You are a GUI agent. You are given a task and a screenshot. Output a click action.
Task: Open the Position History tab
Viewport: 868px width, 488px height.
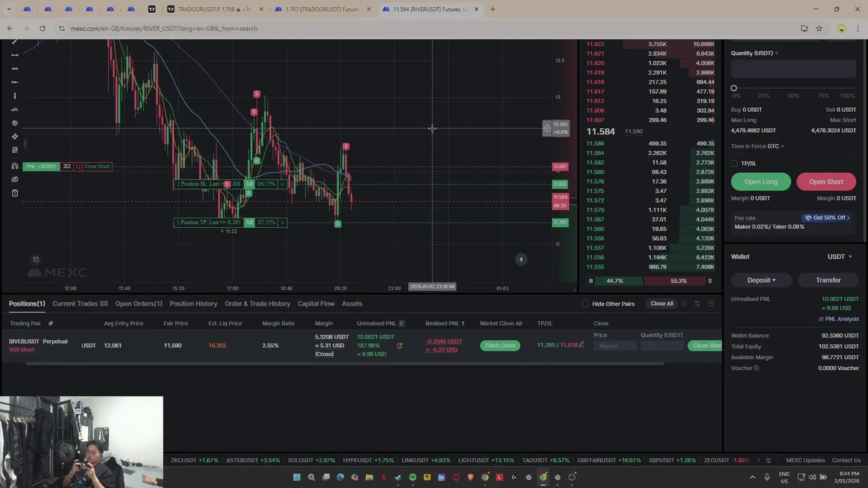193,304
